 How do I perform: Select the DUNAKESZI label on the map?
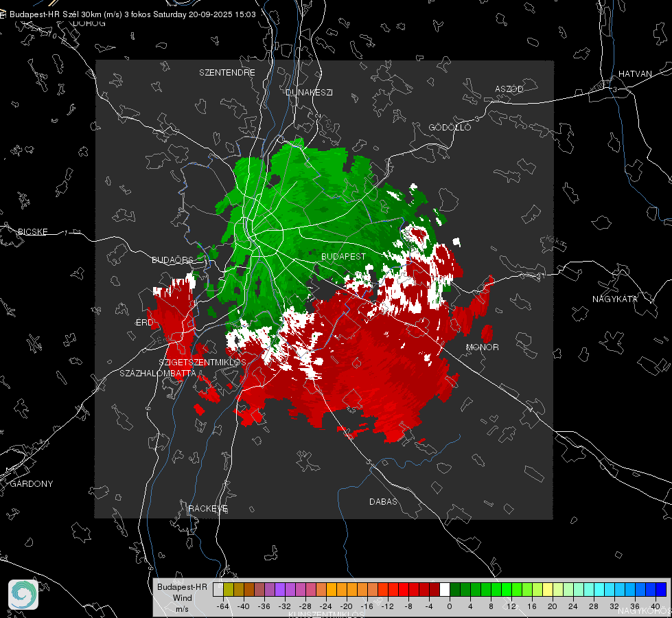(309, 92)
